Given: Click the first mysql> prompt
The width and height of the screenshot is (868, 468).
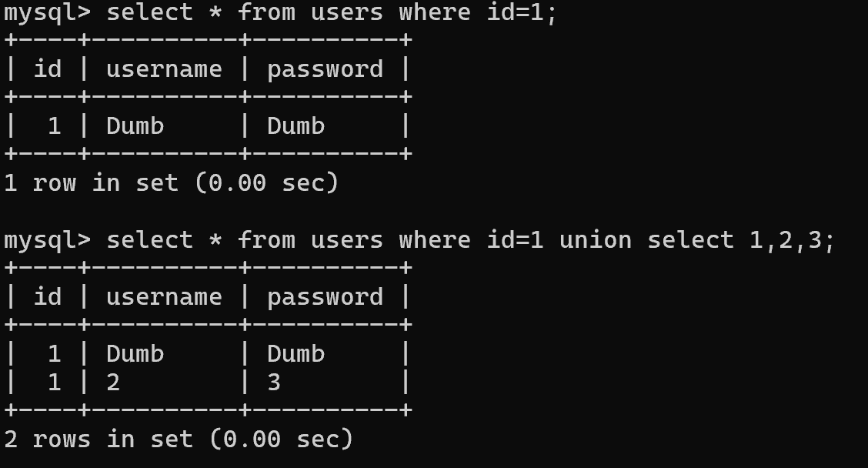Looking at the screenshot, I should (x=47, y=13).
